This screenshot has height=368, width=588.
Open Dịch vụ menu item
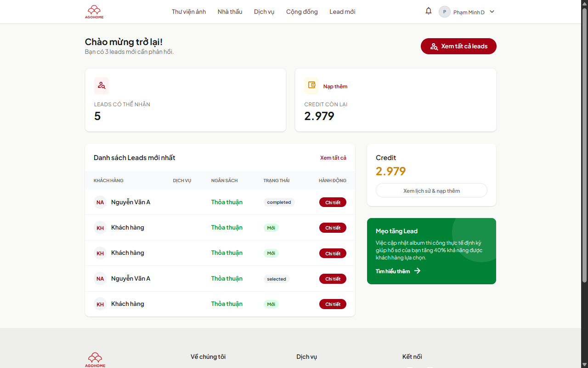pos(264,12)
